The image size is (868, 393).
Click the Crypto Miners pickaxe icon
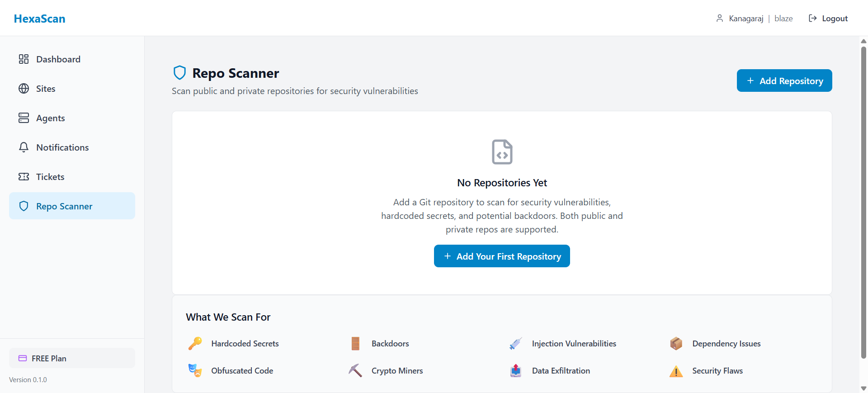[x=355, y=371]
